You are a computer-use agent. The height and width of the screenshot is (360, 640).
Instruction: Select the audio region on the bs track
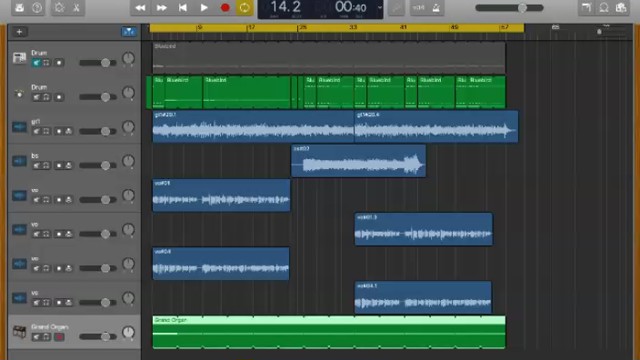pyautogui.click(x=359, y=161)
